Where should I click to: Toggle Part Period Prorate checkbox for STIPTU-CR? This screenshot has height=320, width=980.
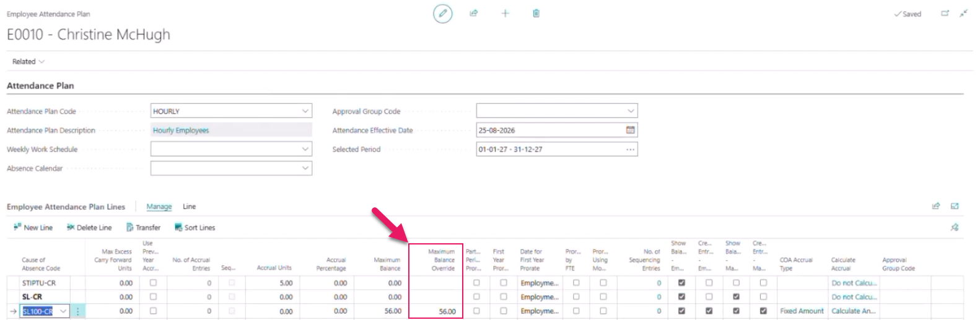[x=476, y=283]
